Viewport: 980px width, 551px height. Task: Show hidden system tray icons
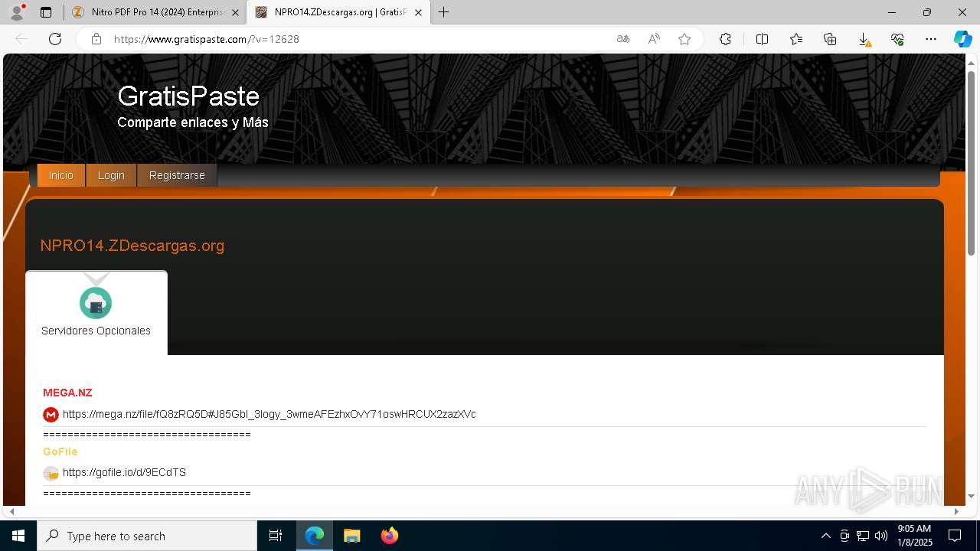(825, 536)
